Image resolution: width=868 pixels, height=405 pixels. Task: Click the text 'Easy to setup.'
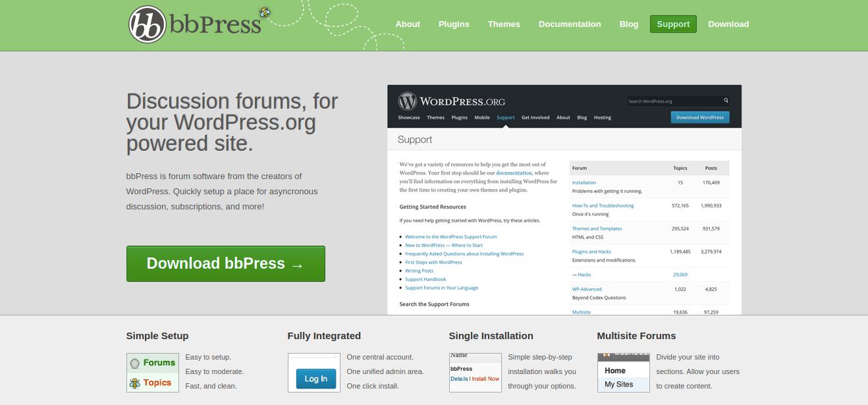[x=208, y=357]
